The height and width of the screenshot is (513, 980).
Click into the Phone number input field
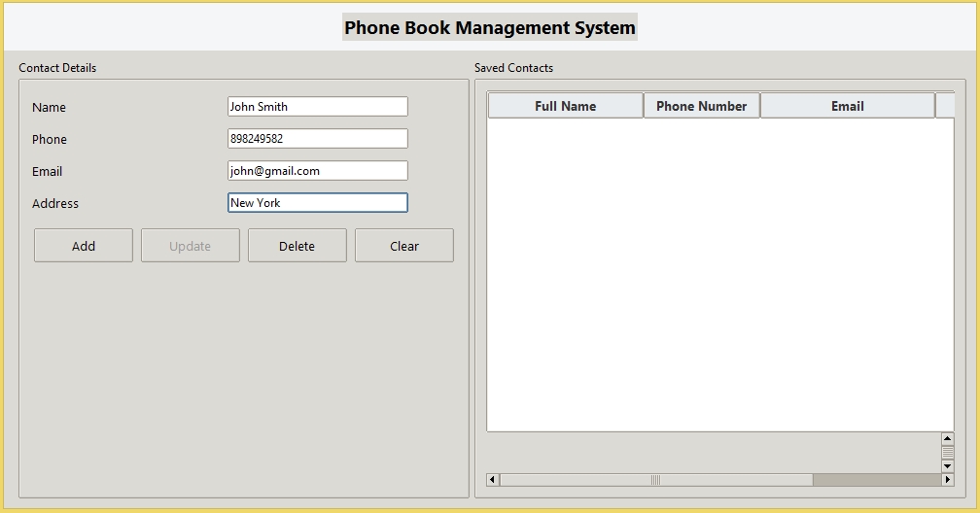coord(317,139)
